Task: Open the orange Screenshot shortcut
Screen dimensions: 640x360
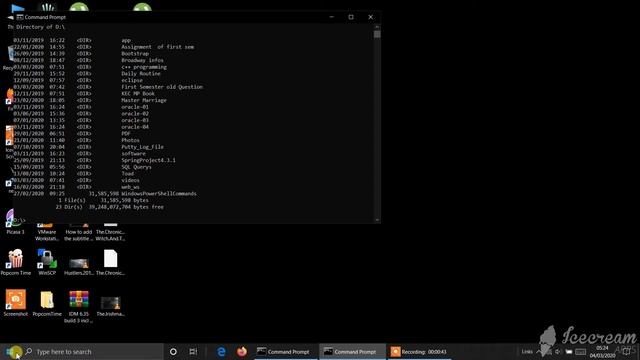Action: coord(16,303)
